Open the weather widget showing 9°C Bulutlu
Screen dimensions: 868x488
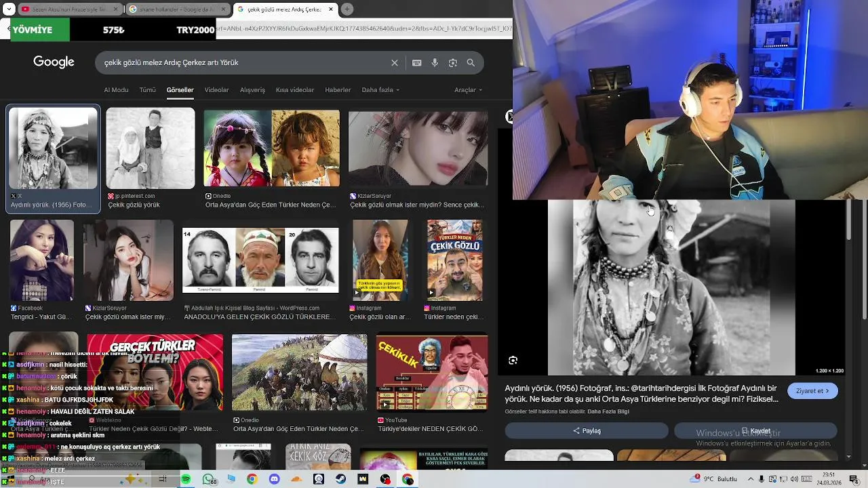coord(714,479)
